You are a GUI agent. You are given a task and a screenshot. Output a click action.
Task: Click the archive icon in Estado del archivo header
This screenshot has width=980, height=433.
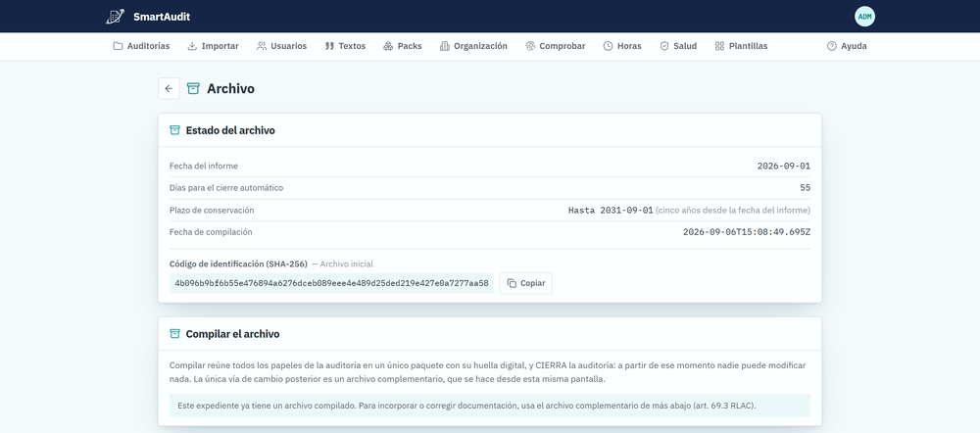(x=175, y=130)
